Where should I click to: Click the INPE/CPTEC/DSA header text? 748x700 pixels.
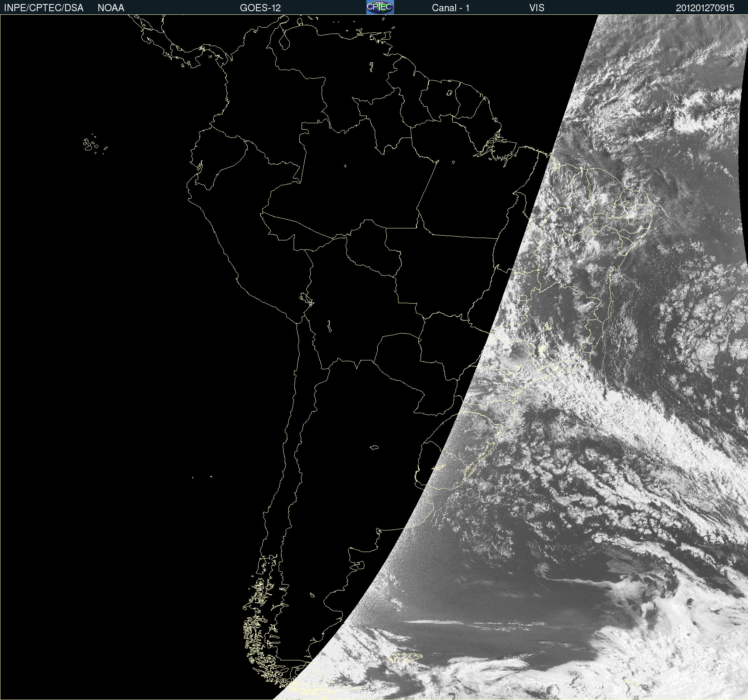44,8
